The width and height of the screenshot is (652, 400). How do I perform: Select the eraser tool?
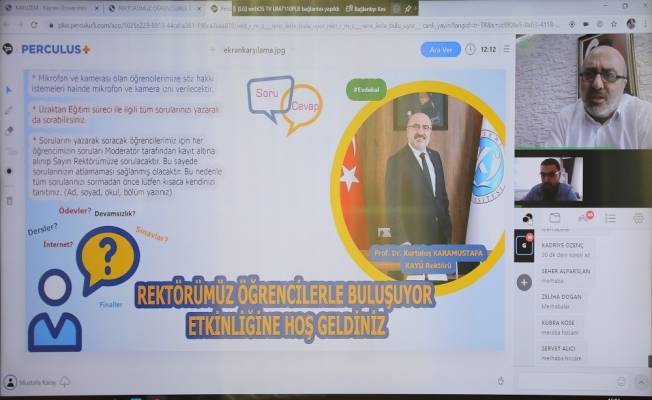(x=10, y=130)
